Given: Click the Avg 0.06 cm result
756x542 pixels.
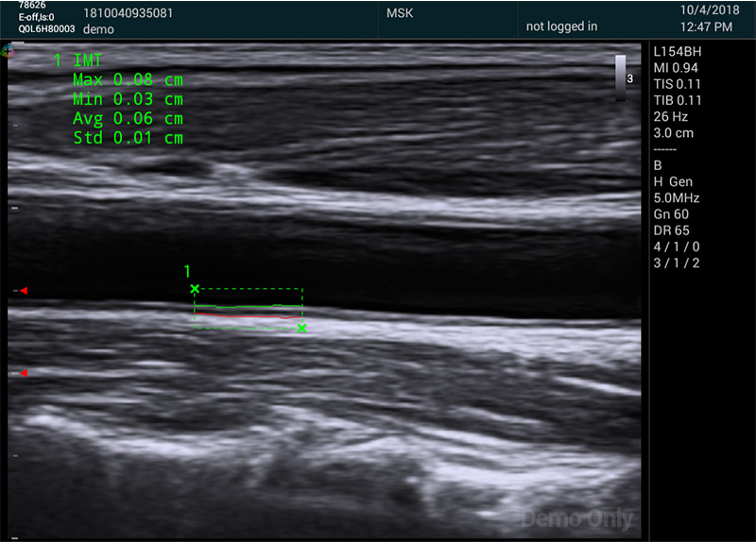Looking at the screenshot, I should (x=128, y=118).
